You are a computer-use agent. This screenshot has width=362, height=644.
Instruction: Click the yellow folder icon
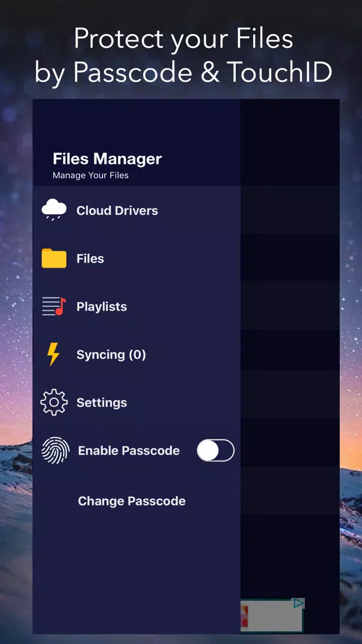[54, 259]
